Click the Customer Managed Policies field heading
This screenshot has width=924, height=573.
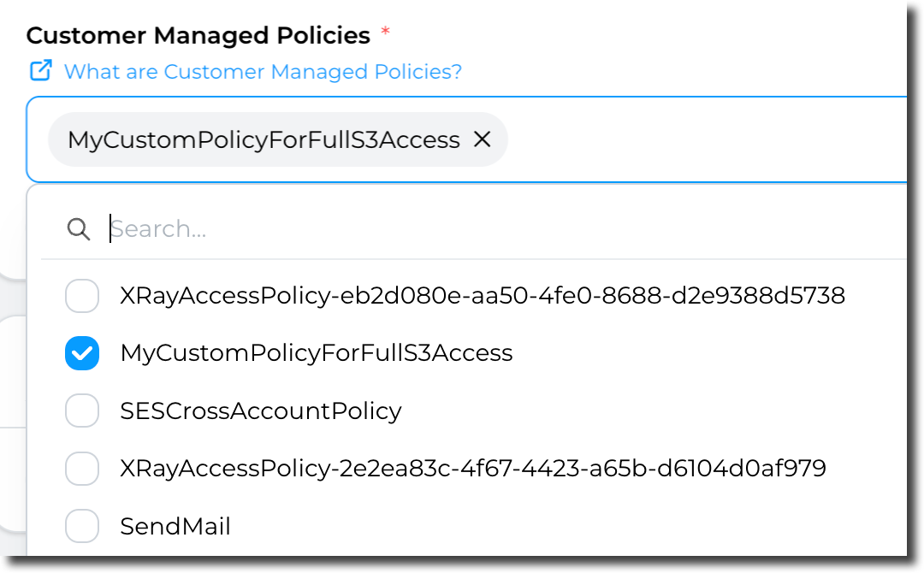point(198,36)
